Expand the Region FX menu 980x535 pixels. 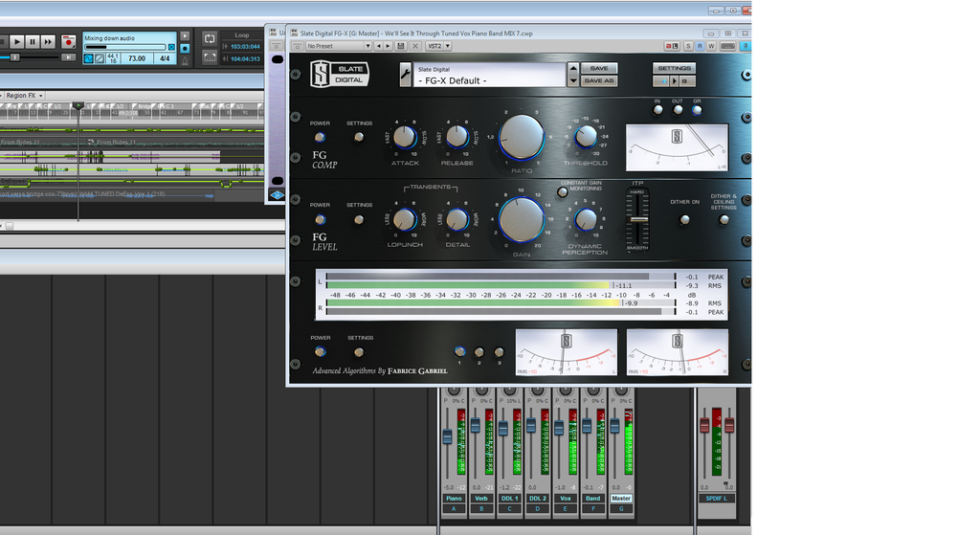tap(23, 96)
